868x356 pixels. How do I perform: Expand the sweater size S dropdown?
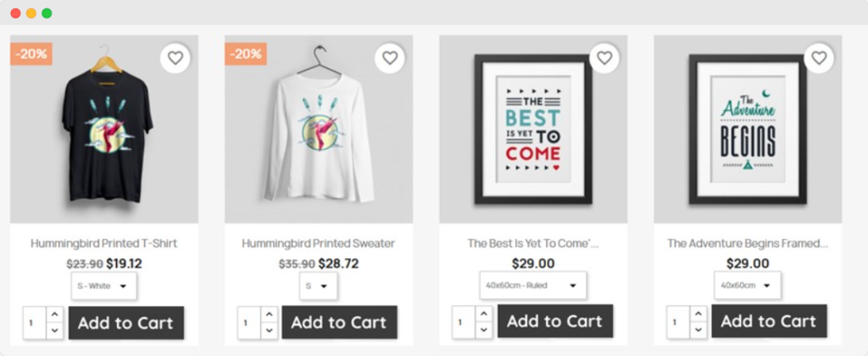click(318, 286)
